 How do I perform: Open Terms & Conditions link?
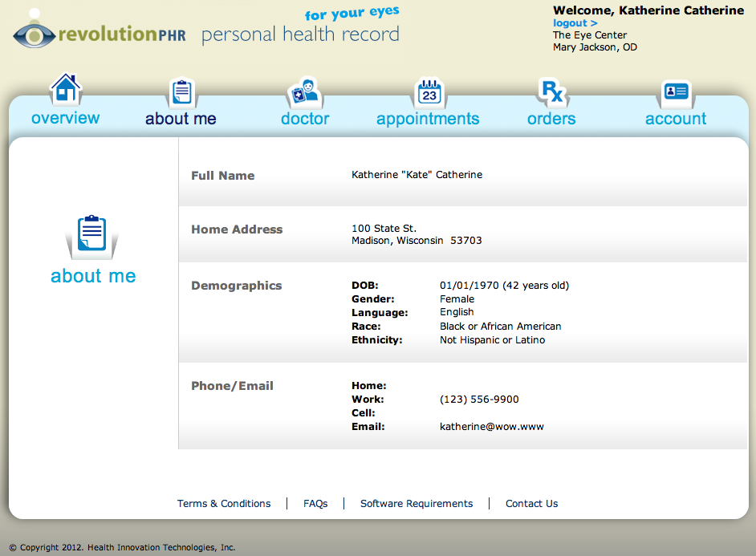[x=224, y=504]
